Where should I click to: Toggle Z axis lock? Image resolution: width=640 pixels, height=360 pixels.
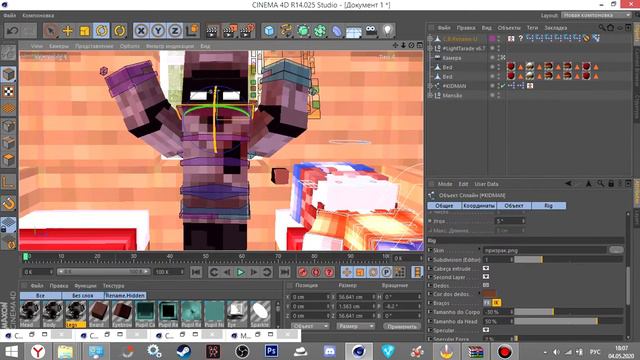(x=175, y=31)
